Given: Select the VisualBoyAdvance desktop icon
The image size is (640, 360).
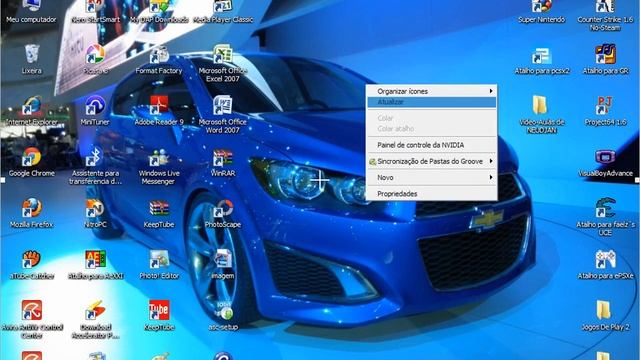Looking at the screenshot, I should click(605, 157).
